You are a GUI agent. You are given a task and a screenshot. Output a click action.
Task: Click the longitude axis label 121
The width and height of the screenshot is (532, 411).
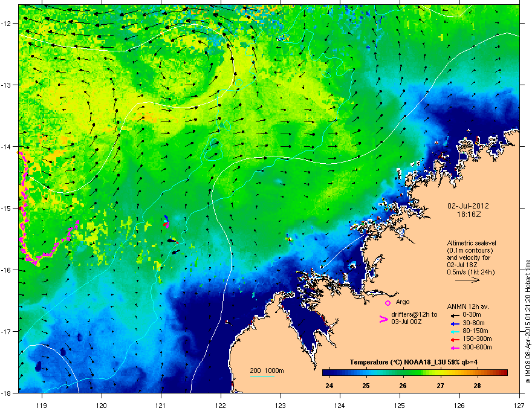tap(161, 405)
